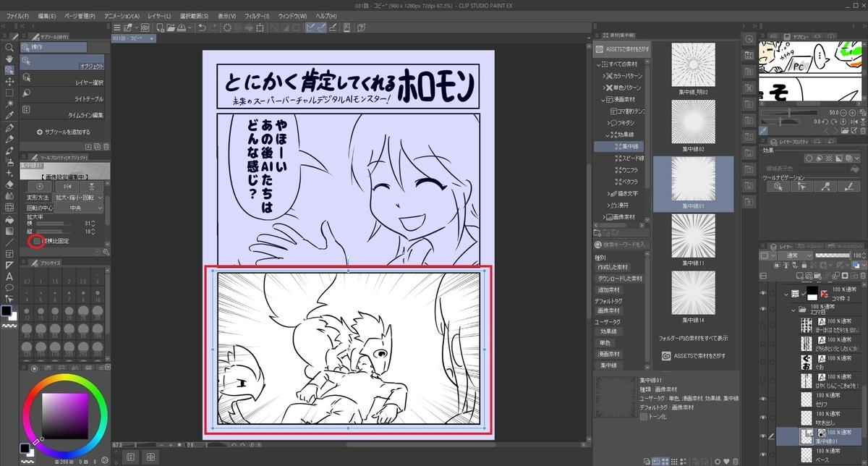Click サブツールを追加する button
Screen dimensions: 868x466
tap(63, 132)
